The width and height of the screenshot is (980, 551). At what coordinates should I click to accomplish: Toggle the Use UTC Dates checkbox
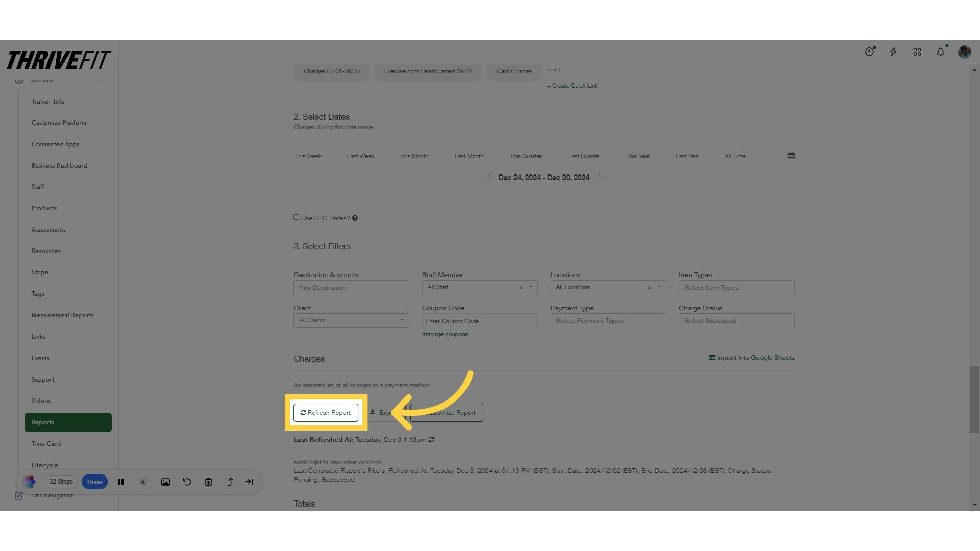coord(296,217)
